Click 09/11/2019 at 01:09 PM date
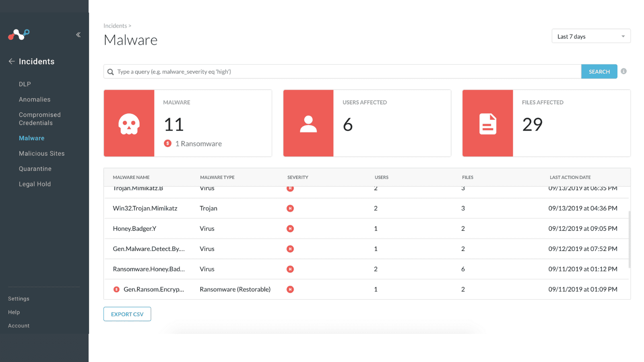This screenshot has width=644, height=362. coord(582,289)
